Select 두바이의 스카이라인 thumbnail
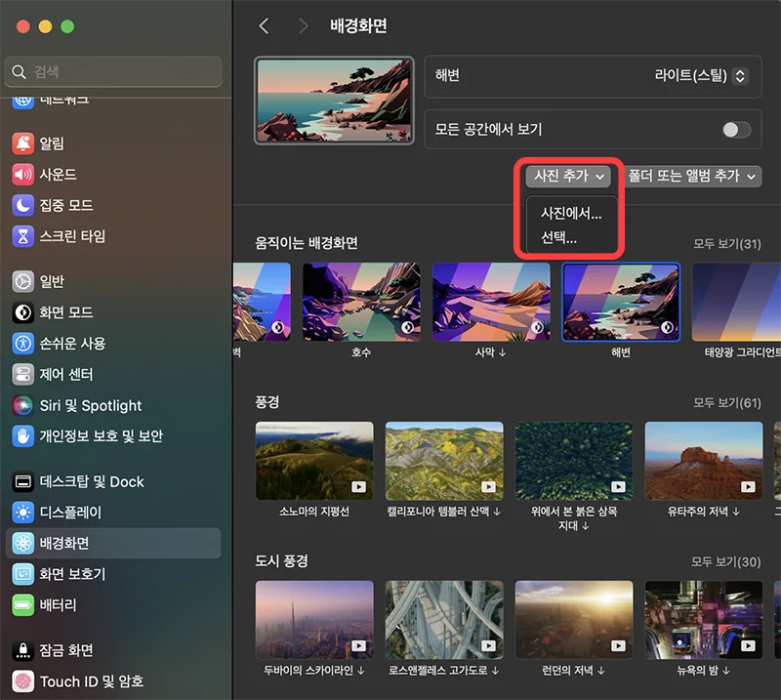Viewport: 781px width, 700px height. (314, 620)
